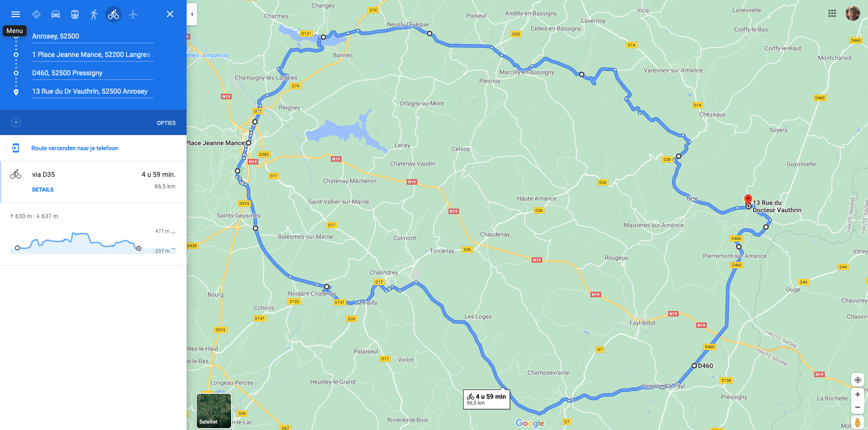Show your location on map
This screenshot has height=430, width=868.
[x=857, y=380]
